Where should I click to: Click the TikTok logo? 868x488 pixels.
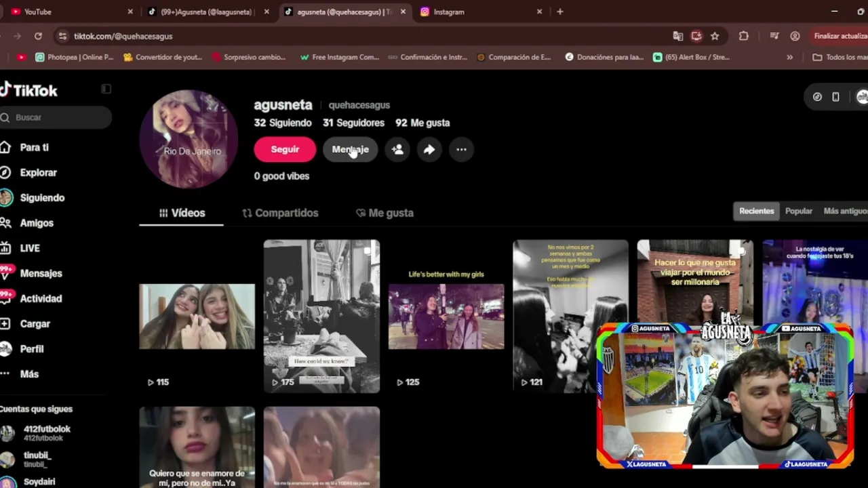tap(28, 90)
